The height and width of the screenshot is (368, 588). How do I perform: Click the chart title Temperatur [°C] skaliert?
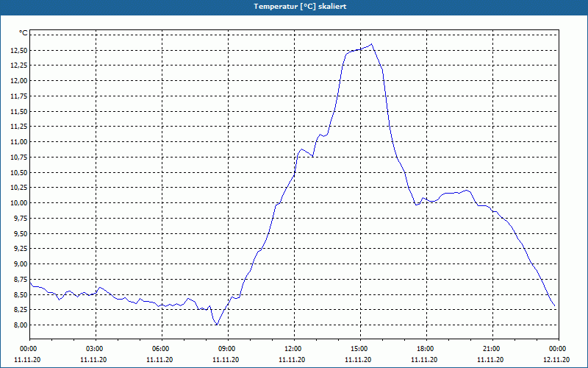pyautogui.click(x=300, y=7)
